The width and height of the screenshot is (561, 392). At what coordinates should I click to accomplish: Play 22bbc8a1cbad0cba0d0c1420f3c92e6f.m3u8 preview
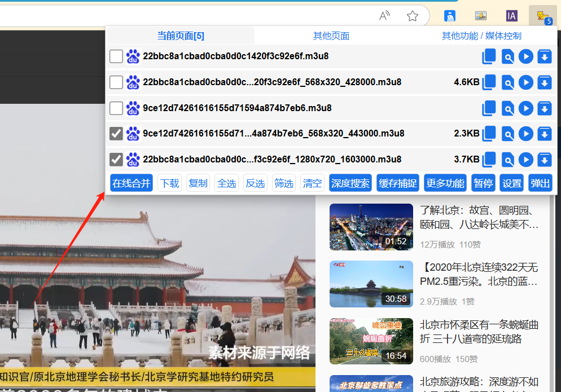tap(526, 56)
